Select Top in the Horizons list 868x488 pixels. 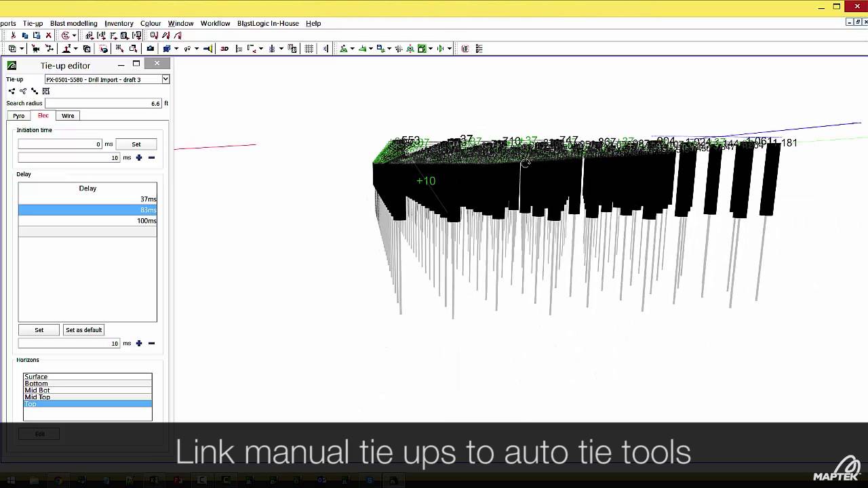pos(87,404)
